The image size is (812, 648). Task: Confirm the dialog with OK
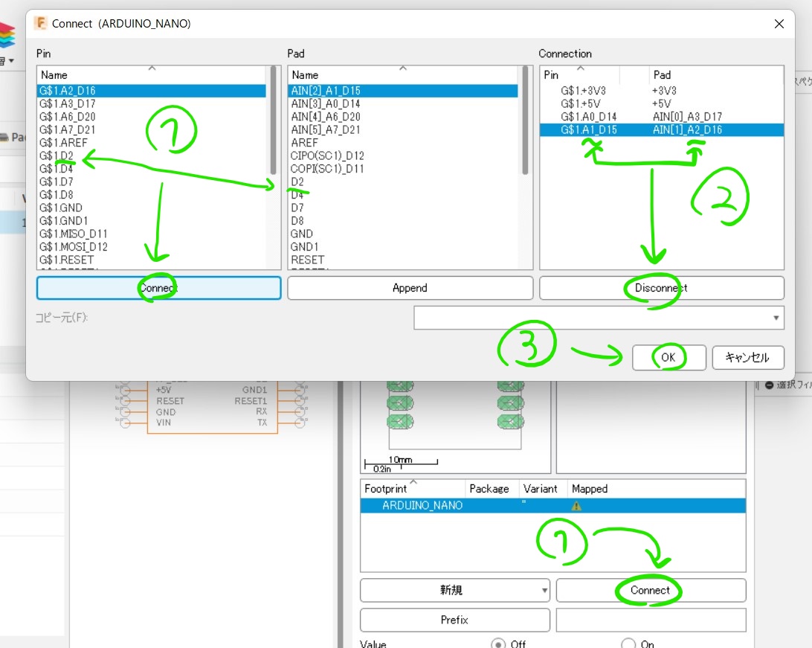668,357
